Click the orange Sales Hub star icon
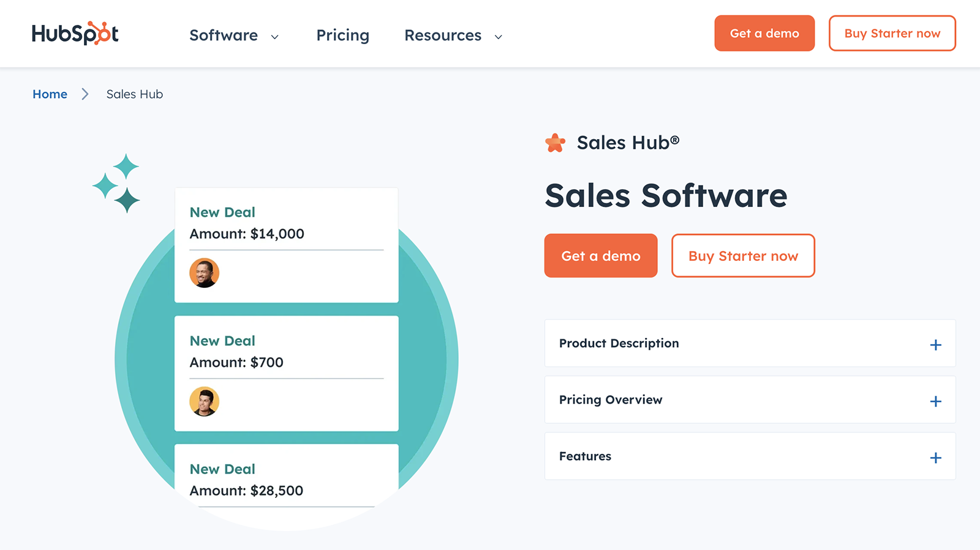This screenshot has width=980, height=550. pos(556,143)
